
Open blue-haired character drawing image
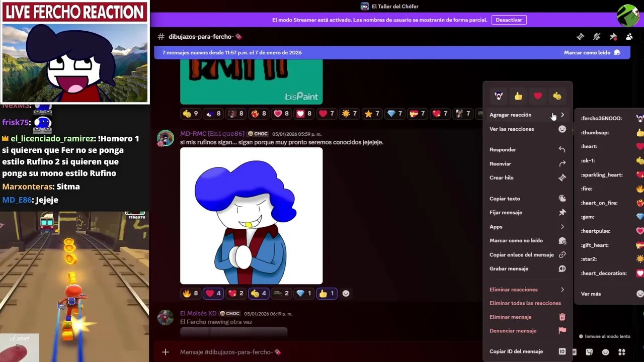tap(252, 216)
